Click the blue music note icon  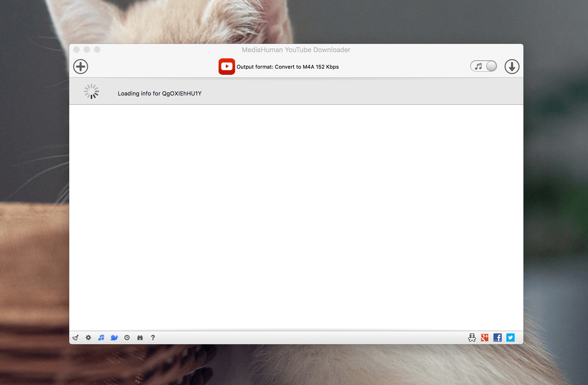point(101,338)
